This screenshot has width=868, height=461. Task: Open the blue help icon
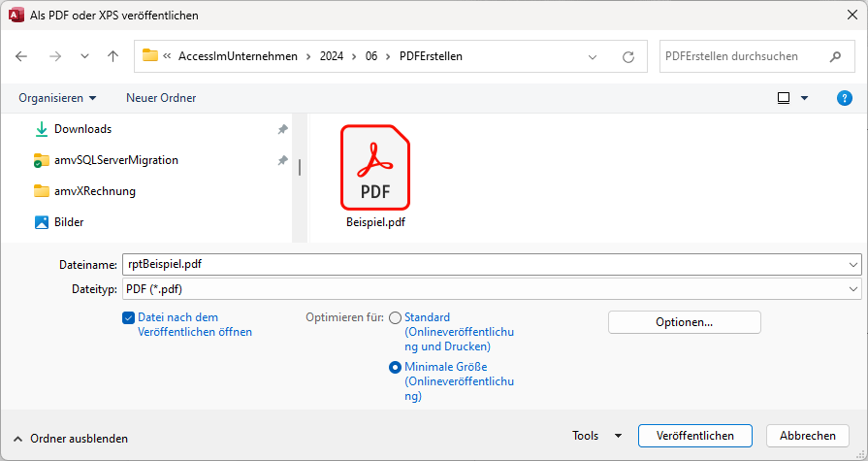click(844, 98)
